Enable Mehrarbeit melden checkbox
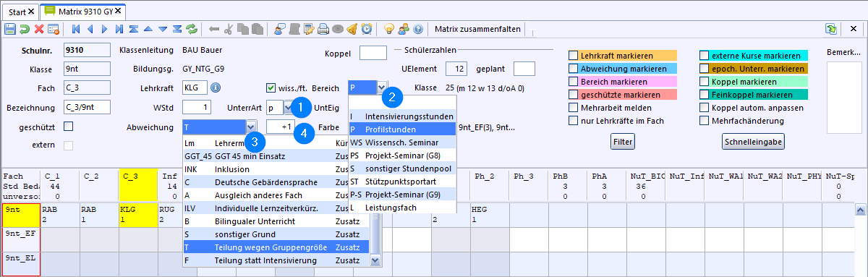Viewport: 868px width, 277px height. [574, 108]
